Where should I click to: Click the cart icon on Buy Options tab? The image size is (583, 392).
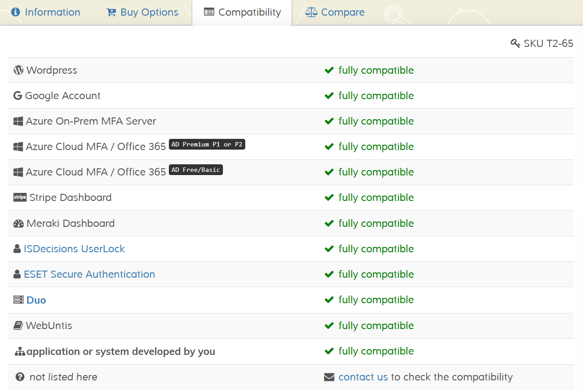[x=111, y=12]
